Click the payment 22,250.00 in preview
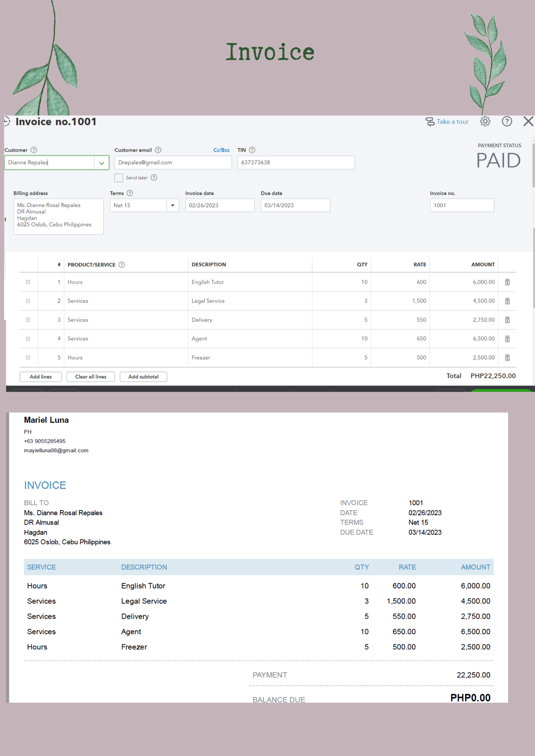535x756 pixels. [473, 675]
